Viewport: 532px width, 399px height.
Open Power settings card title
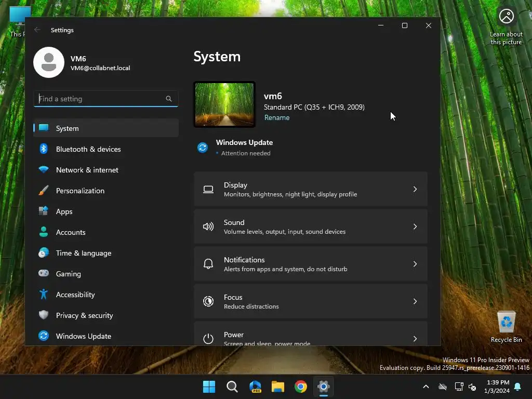[x=234, y=335]
